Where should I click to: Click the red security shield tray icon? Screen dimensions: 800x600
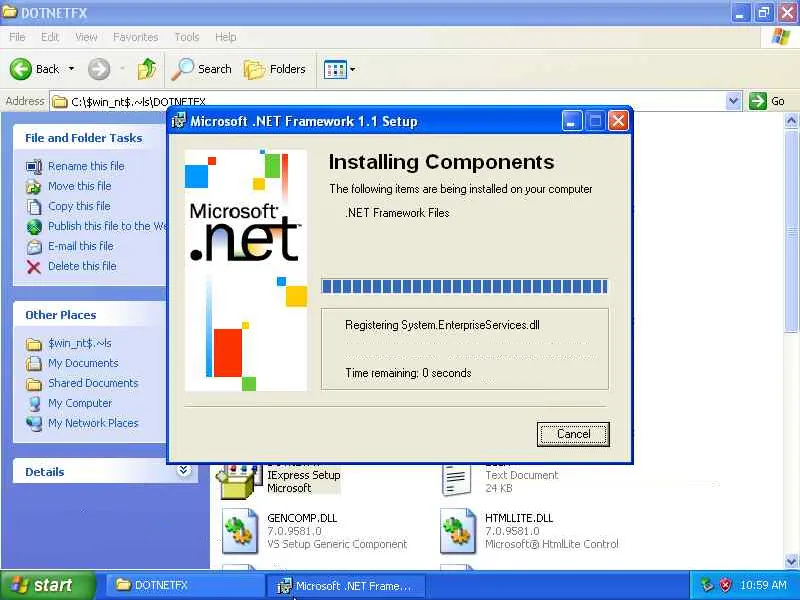(x=725, y=585)
